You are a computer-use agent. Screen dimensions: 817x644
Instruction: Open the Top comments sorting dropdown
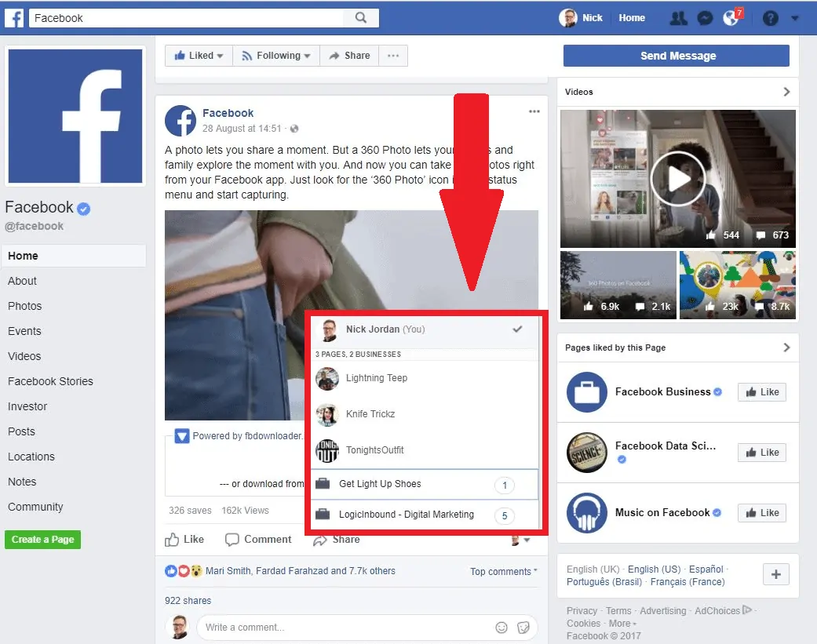[x=501, y=571]
